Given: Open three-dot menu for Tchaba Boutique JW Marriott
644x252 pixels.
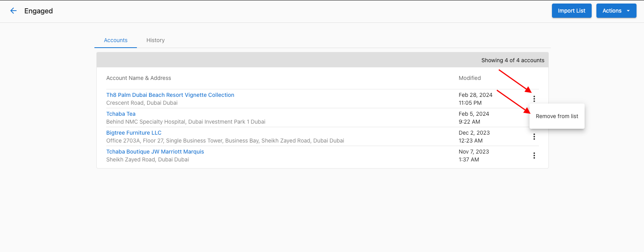Looking at the screenshot, I should (534, 156).
